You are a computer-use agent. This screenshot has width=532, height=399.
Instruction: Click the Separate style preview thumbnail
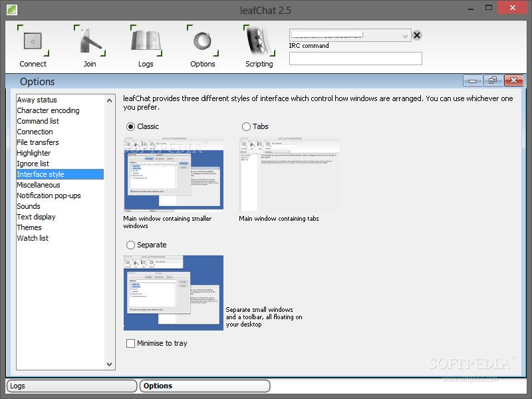[174, 293]
